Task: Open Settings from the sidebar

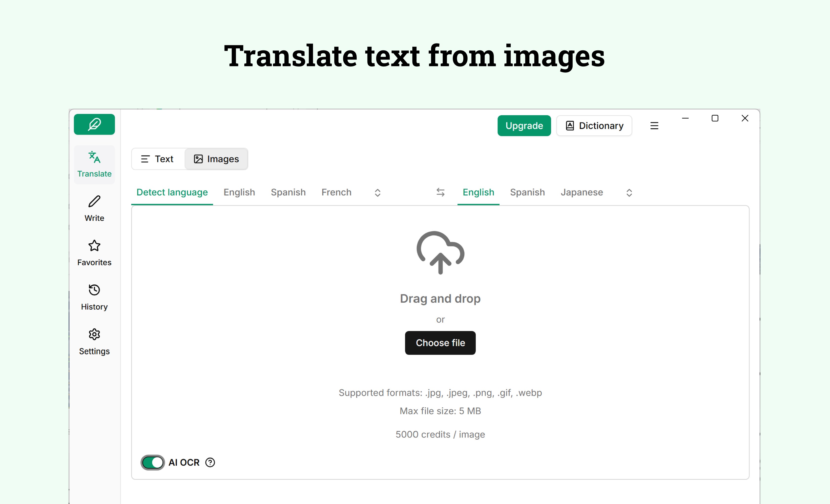Action: [x=94, y=342]
